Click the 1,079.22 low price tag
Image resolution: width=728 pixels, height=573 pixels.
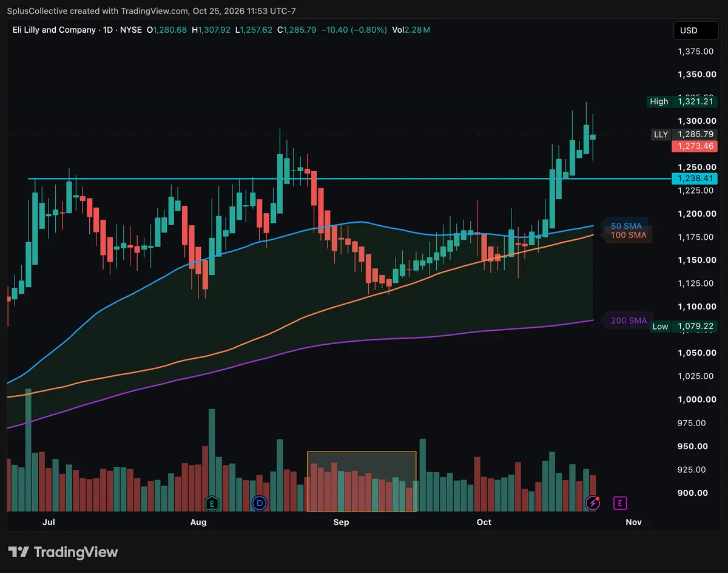(695, 327)
